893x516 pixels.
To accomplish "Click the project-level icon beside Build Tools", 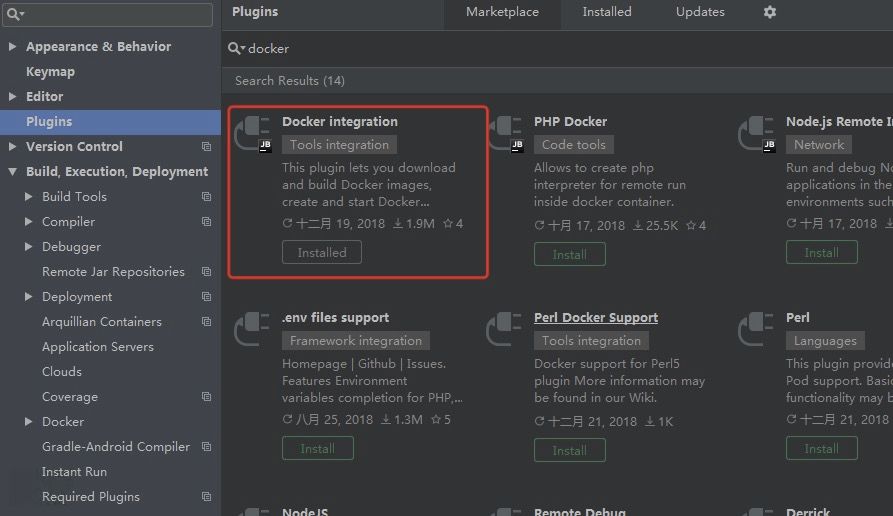I will 206,197.
